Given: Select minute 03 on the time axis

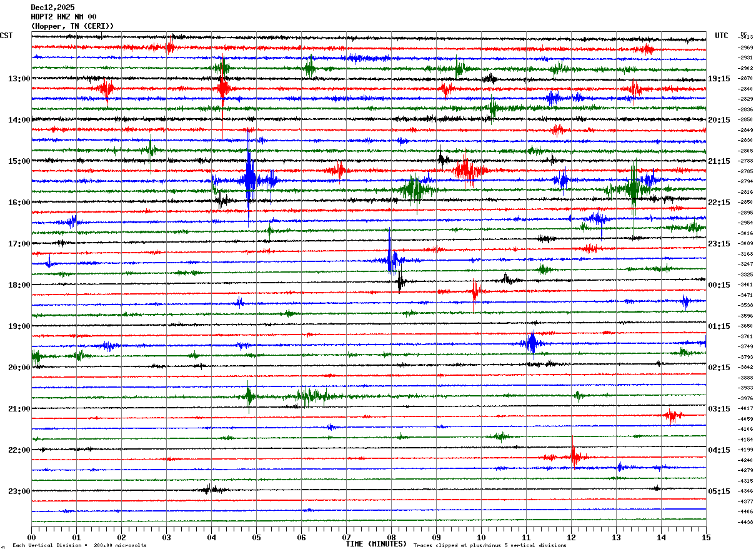Looking at the screenshot, I should pos(166,537).
